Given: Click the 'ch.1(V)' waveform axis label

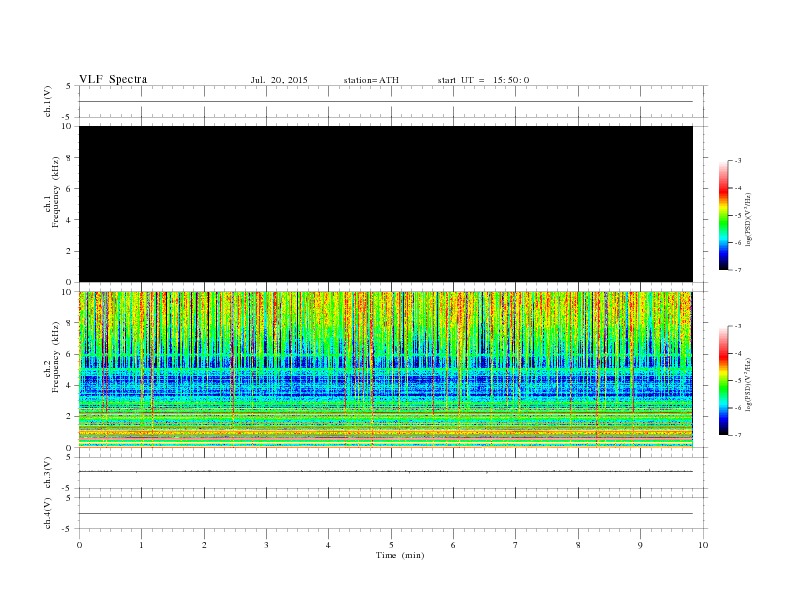Looking at the screenshot, I should [48, 101].
